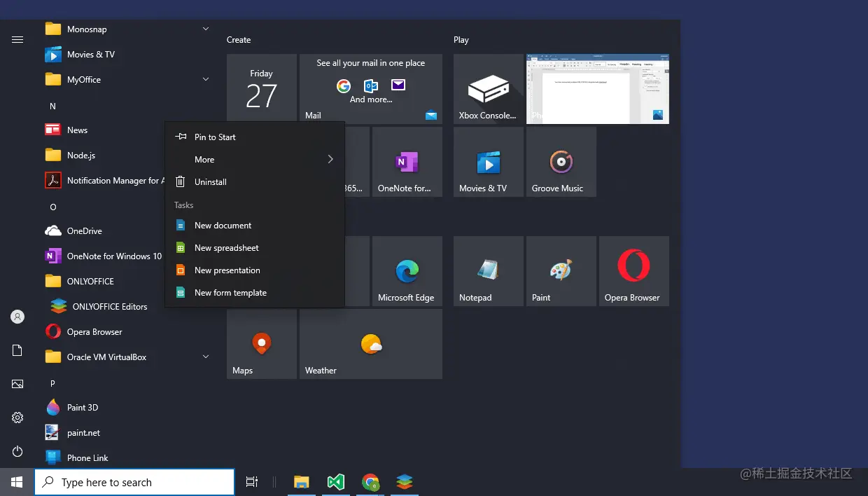Open the Opera Browser tile

633,271
